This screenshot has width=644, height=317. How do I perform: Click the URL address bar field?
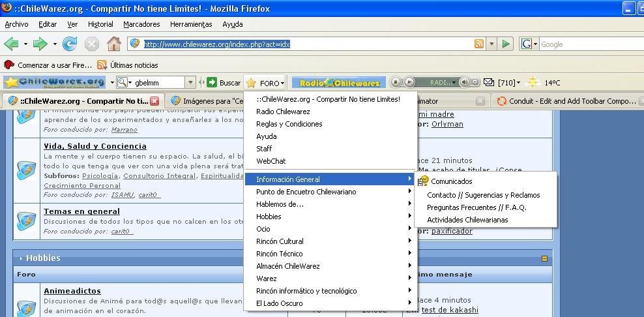click(306, 44)
